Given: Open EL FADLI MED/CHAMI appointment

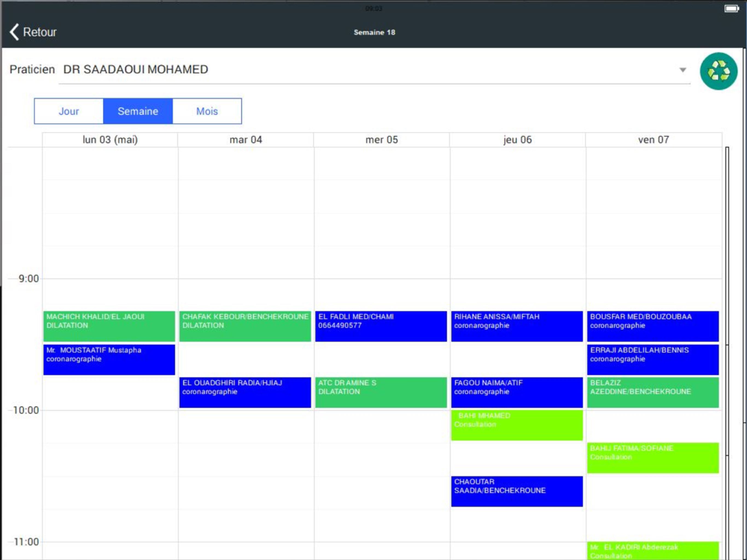Looking at the screenshot, I should point(381,326).
